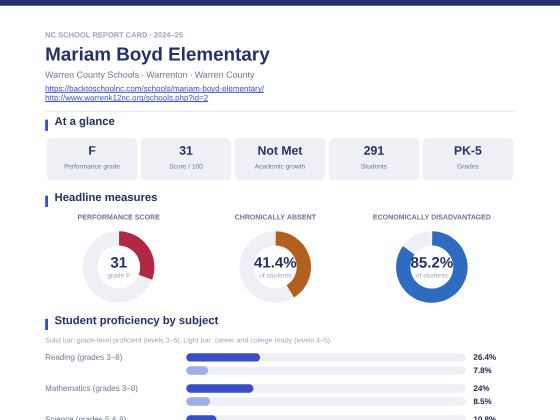Click the PERFORMANCE SCORE chart label
560x420 pixels.
coord(119,217)
